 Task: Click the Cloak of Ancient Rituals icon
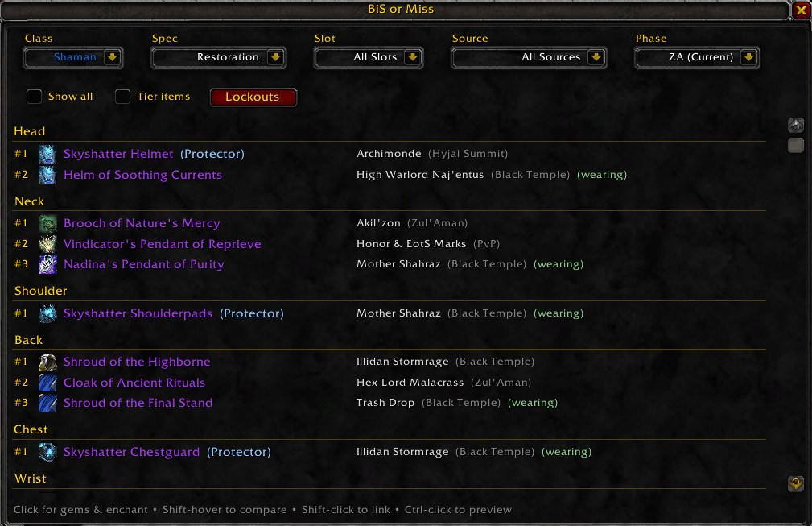[x=47, y=383]
